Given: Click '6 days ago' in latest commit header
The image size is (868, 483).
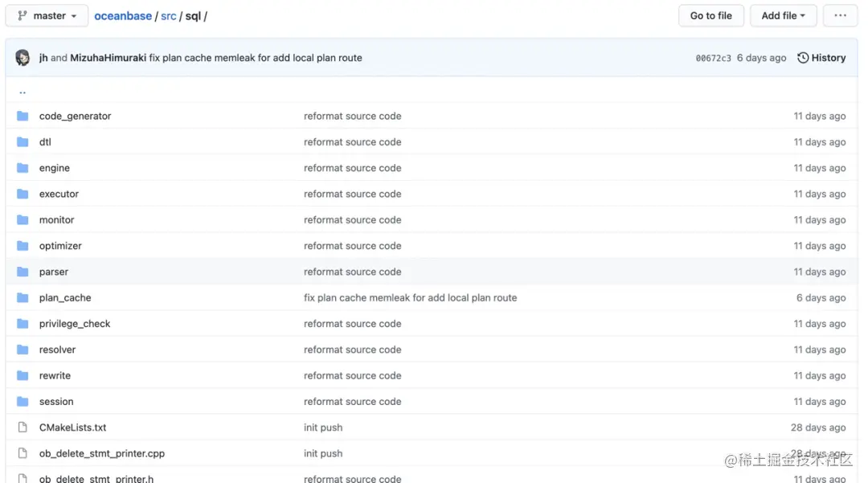Looking at the screenshot, I should point(761,58).
